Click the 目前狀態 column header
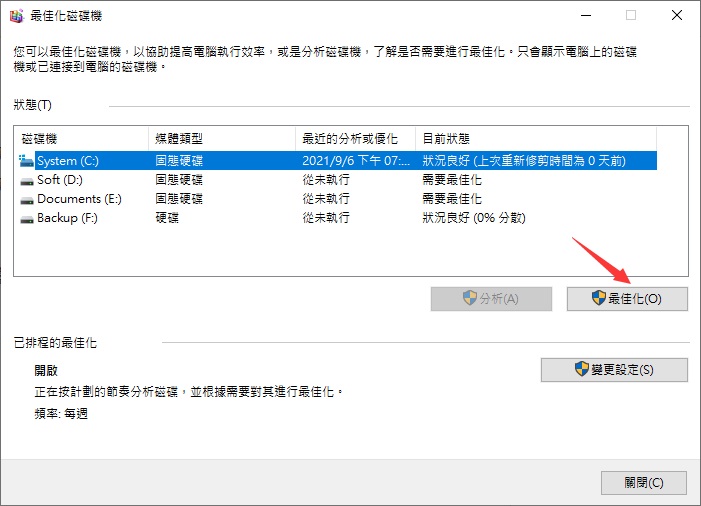The image size is (701, 506). point(536,139)
